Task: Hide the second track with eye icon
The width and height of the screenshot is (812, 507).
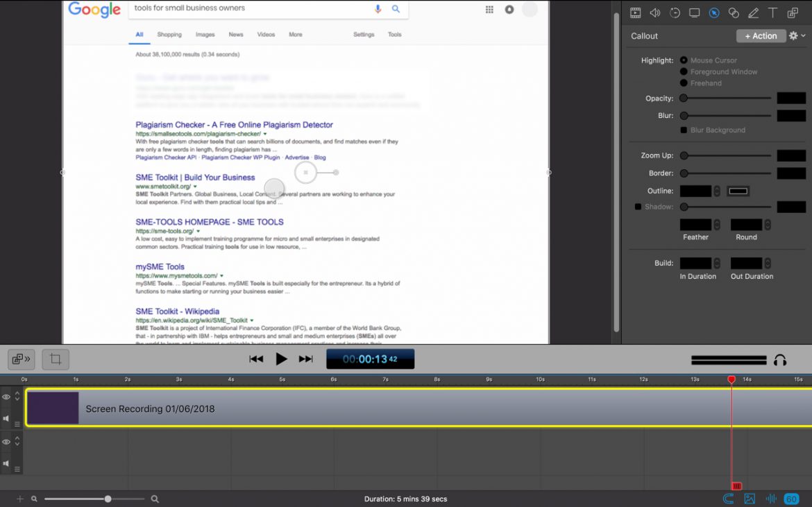Action: click(6, 442)
